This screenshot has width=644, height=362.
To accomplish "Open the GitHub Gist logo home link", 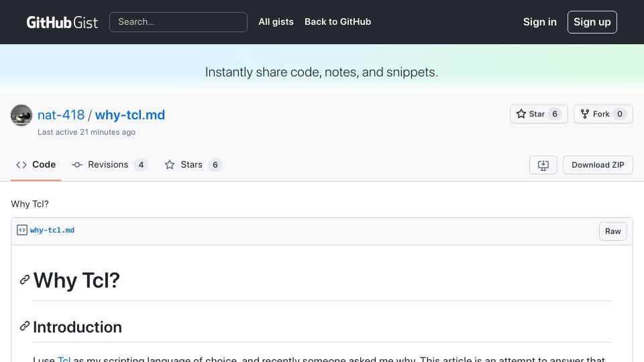I will pos(62,22).
